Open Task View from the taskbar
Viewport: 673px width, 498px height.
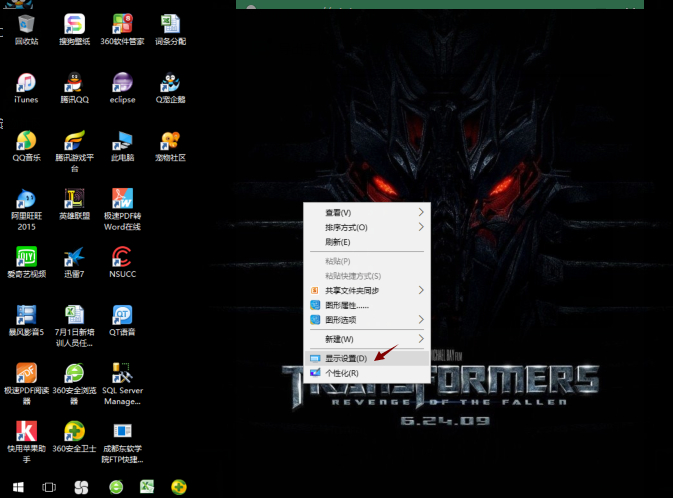tap(49, 487)
